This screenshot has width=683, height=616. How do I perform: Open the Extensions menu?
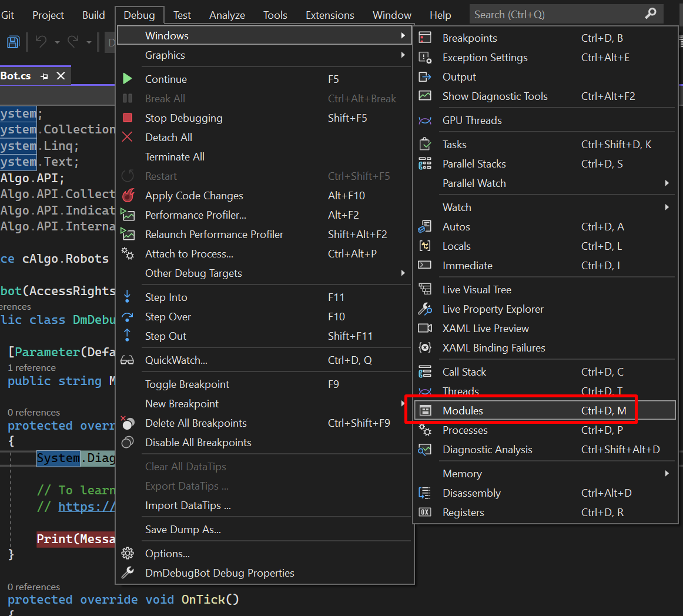coord(330,15)
